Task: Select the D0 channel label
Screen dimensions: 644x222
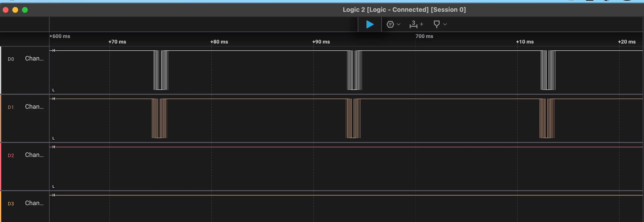Action: 11,59
